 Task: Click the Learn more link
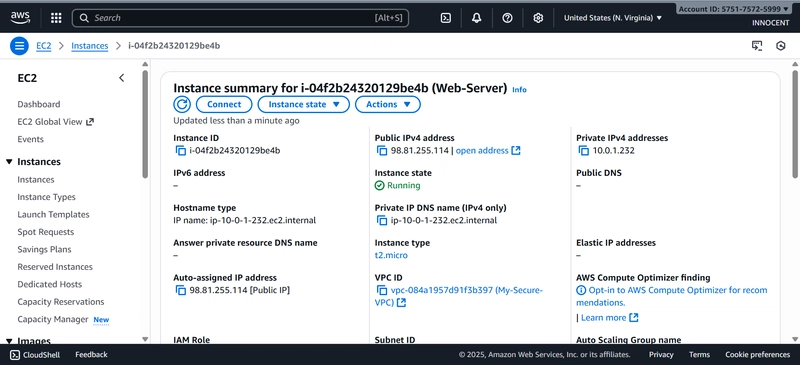pyautogui.click(x=604, y=318)
